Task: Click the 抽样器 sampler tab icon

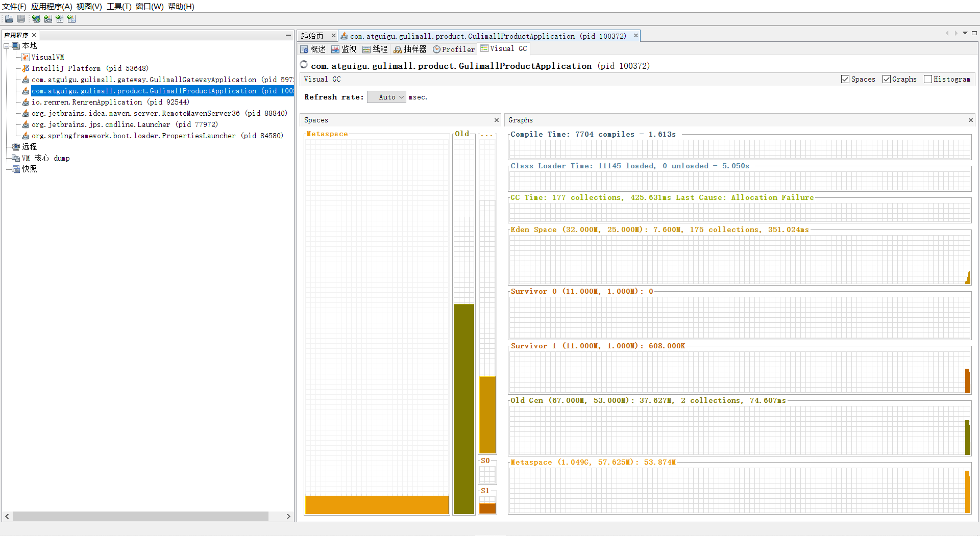Action: coord(398,49)
